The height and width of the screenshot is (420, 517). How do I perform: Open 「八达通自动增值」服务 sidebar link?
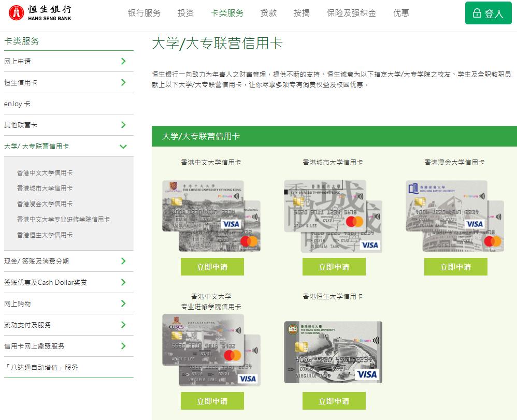point(41,367)
